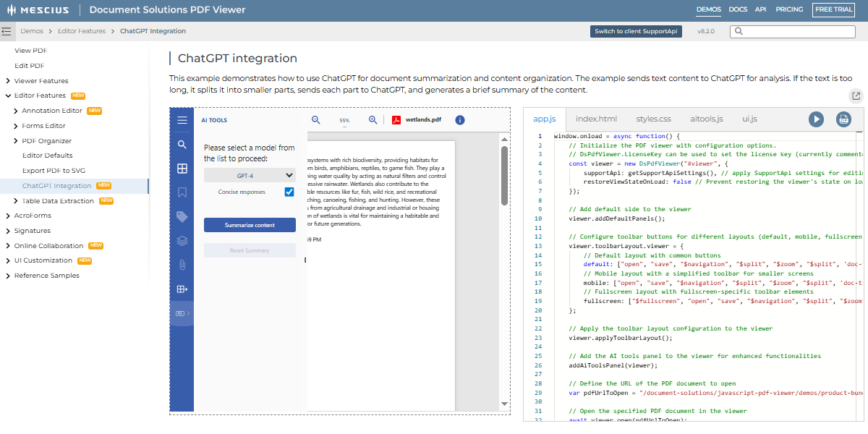Open the Attachments paperclip panel
Image resolution: width=868 pixels, height=434 pixels.
pos(182,265)
